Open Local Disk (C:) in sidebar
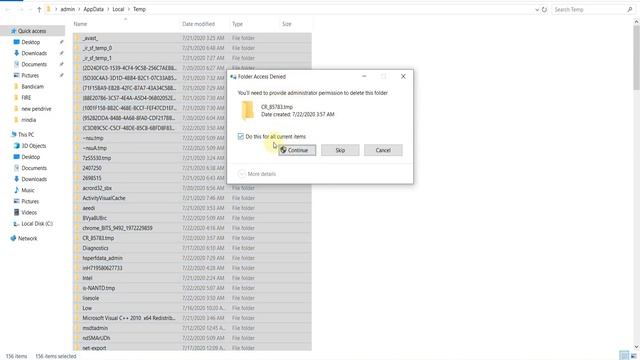The height and width of the screenshot is (360, 640). [x=37, y=224]
